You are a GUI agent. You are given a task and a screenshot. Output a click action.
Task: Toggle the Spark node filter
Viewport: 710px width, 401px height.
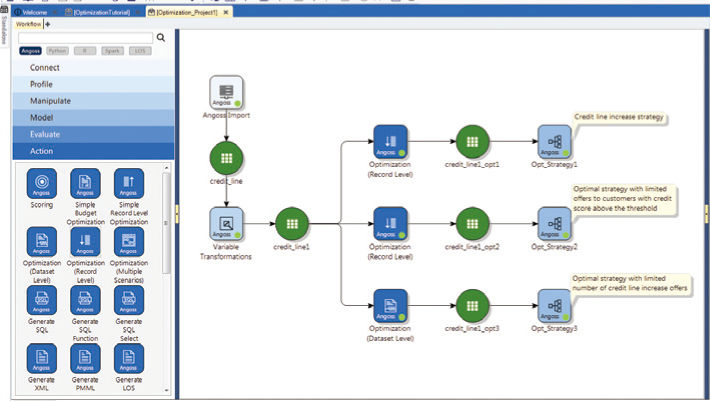click(112, 51)
